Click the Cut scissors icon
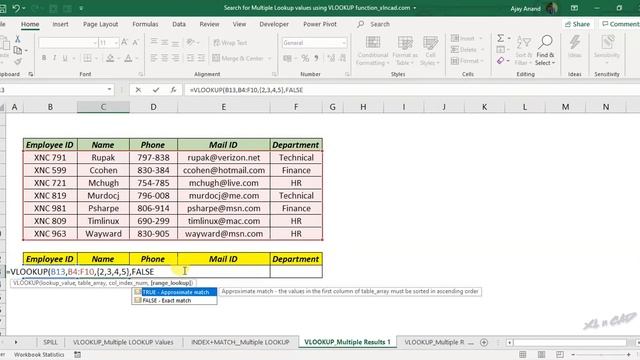Image resolution: width=640 pixels, height=360 pixels. (18, 39)
